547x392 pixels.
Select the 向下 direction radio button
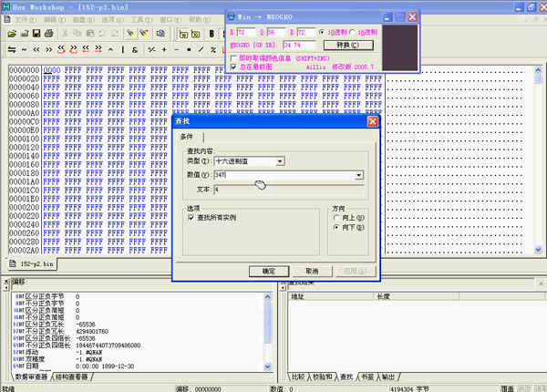(x=336, y=227)
